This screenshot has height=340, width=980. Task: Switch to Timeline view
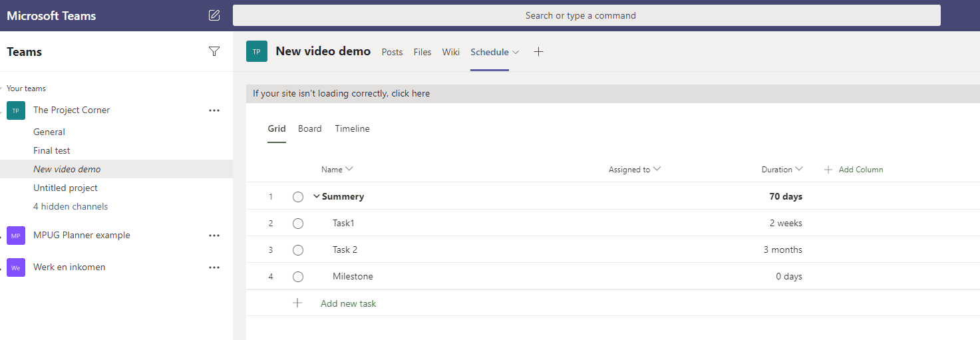point(352,128)
